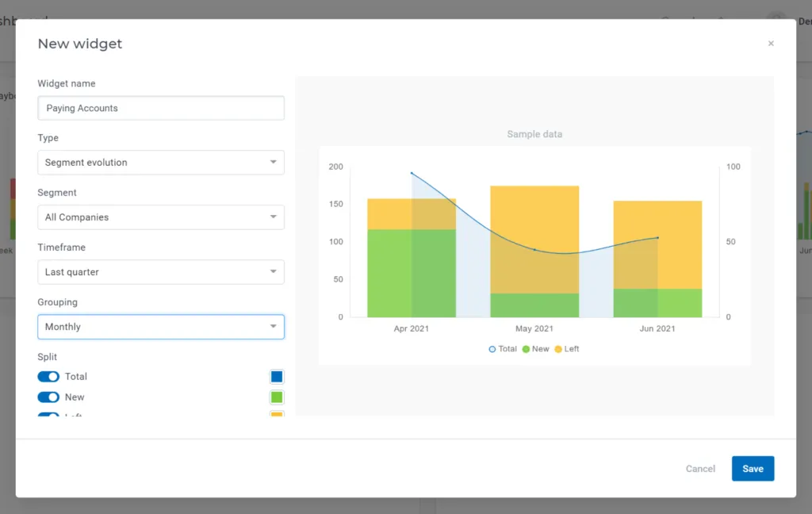Pick the green color swatch for New
Screen dimensions: 812x514
click(277, 397)
